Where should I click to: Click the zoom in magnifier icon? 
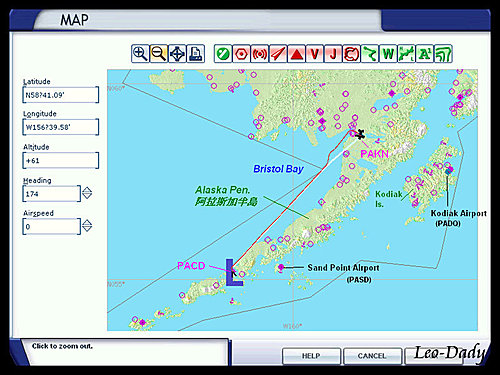click(140, 54)
